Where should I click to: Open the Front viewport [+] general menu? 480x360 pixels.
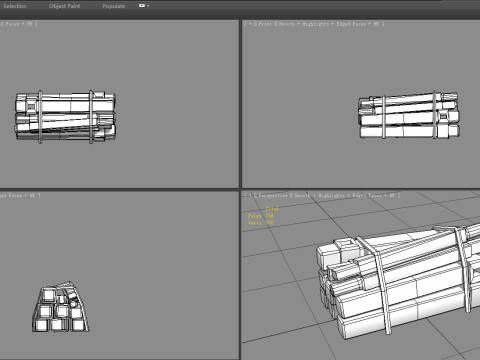(250, 24)
